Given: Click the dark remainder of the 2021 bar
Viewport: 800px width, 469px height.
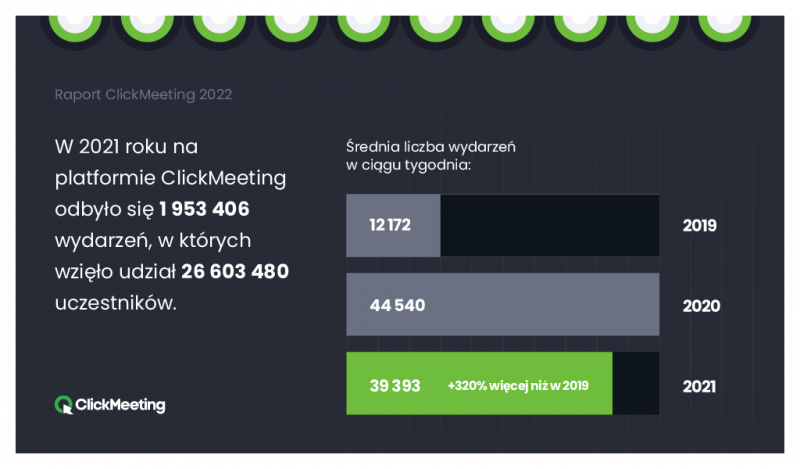Looking at the screenshot, I should tap(636, 383).
